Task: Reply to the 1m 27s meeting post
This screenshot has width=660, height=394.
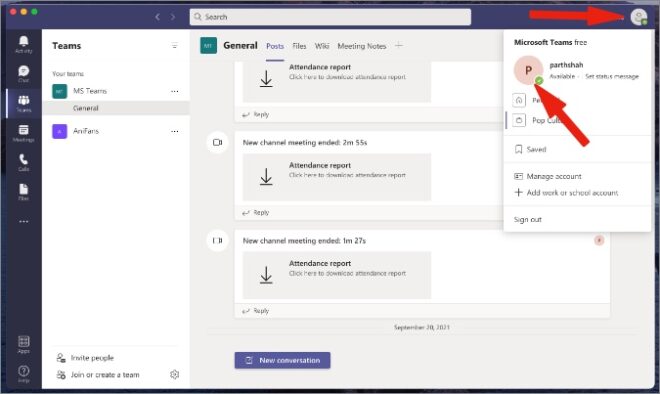Action: pyautogui.click(x=255, y=311)
